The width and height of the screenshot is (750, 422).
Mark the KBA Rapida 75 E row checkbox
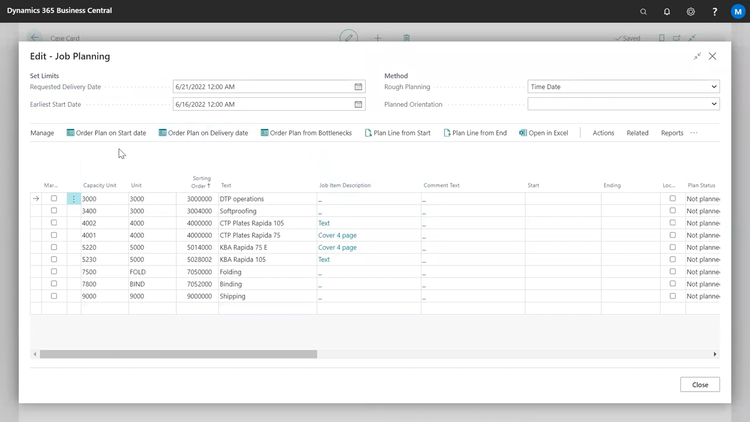(54, 247)
